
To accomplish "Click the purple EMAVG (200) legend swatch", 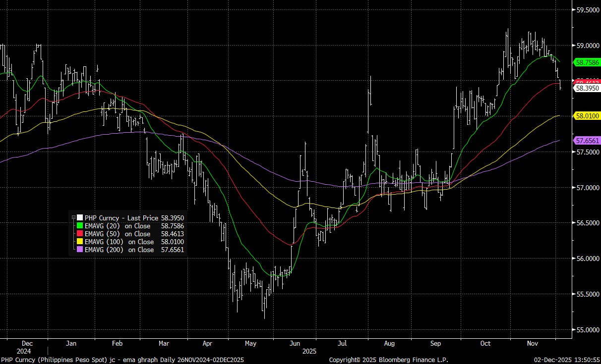I will 79,250.
